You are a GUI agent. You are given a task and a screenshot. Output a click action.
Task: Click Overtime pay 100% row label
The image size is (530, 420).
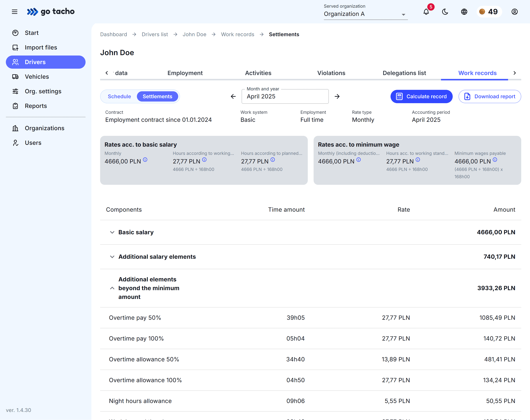click(136, 339)
